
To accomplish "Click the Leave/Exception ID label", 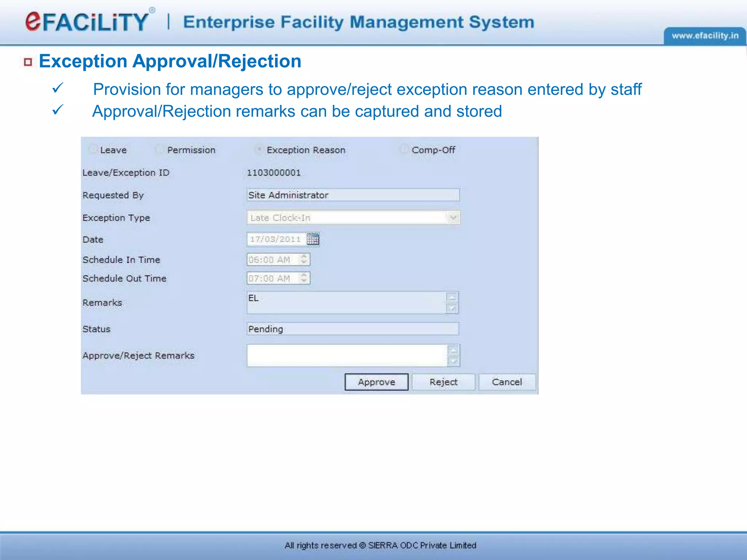I will [126, 172].
